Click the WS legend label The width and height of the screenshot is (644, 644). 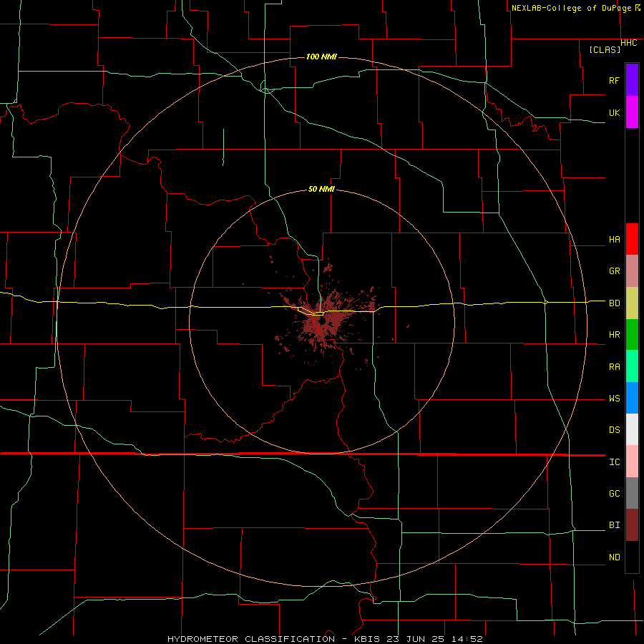click(614, 399)
